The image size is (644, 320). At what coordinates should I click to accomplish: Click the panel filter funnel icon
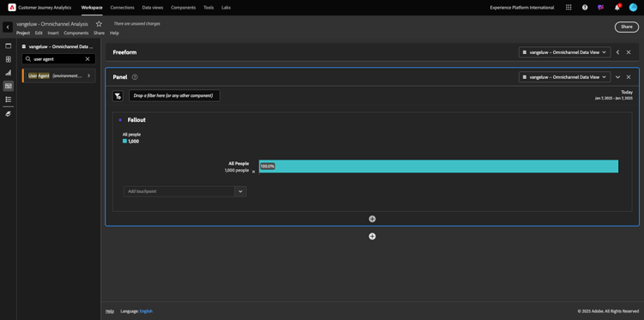click(118, 96)
